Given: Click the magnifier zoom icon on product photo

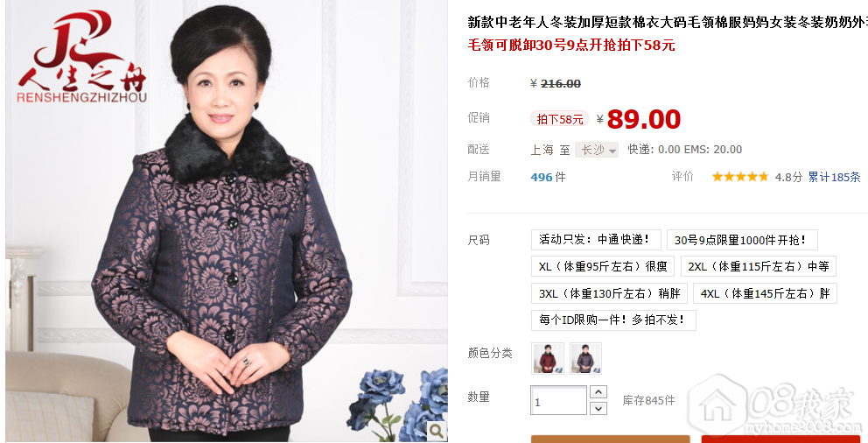Looking at the screenshot, I should tap(437, 430).
